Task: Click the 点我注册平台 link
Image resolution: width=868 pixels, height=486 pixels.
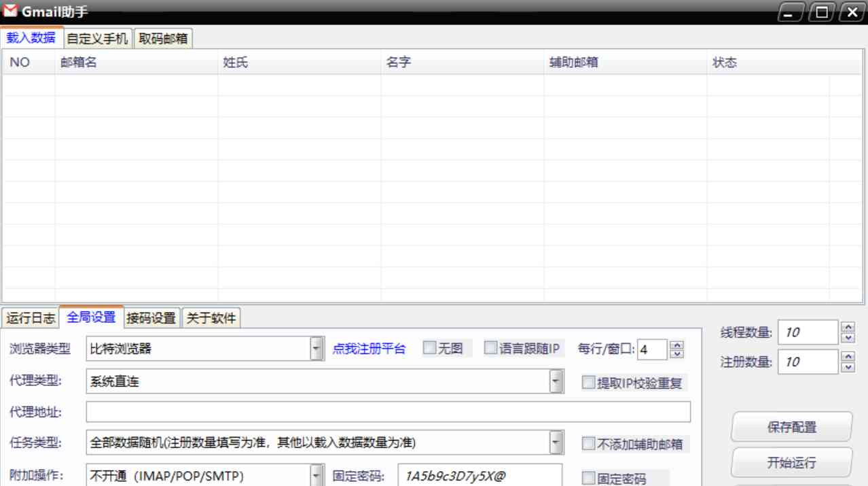Action: pyautogui.click(x=369, y=349)
